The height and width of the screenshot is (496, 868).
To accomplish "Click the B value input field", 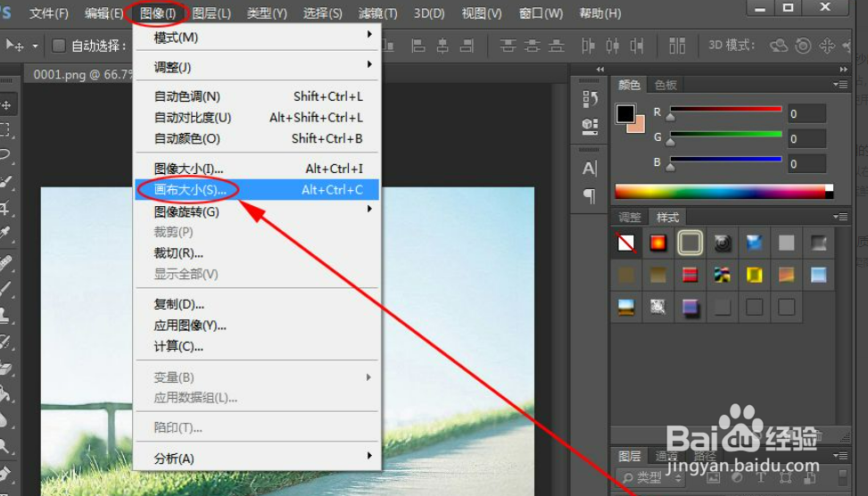I will (x=807, y=164).
